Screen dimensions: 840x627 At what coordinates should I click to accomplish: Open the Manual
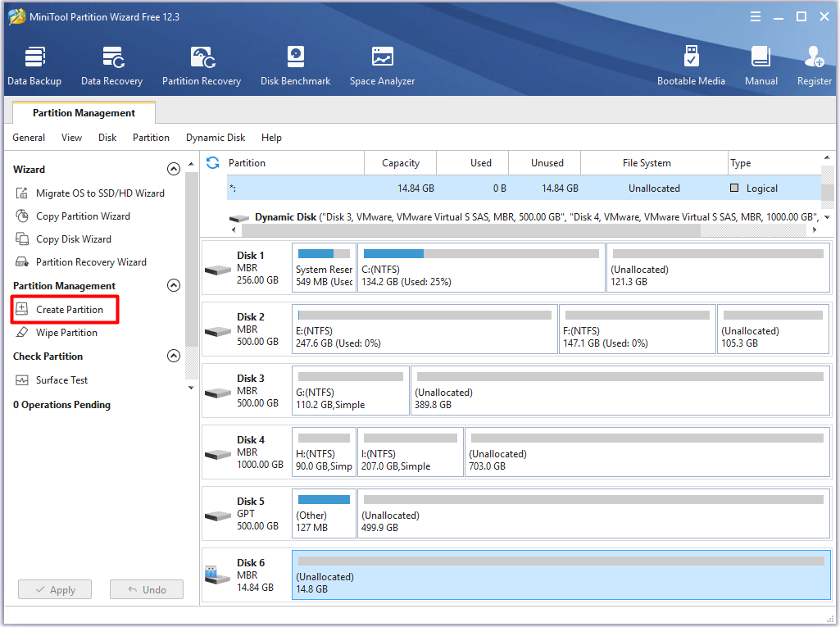point(761,66)
